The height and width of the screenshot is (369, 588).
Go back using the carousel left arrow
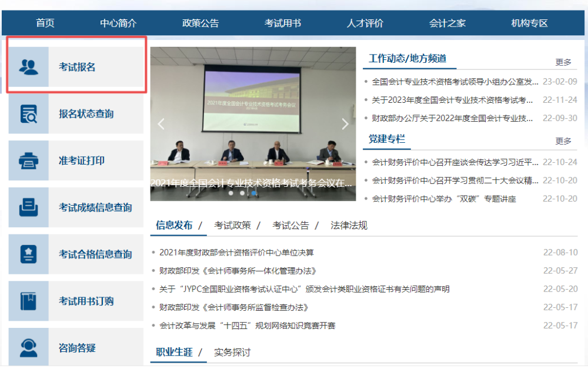(161, 123)
